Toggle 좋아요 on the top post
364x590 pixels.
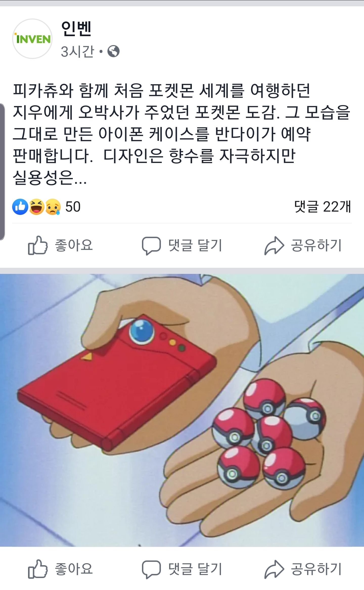coord(60,245)
